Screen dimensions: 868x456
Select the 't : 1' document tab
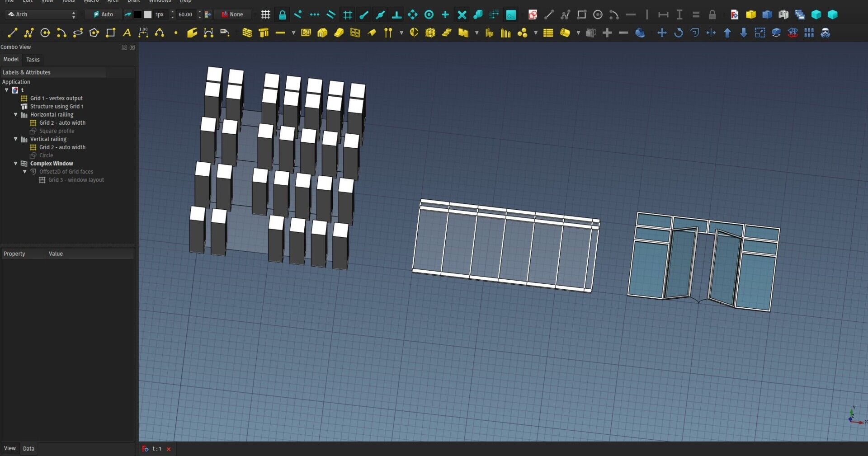tap(156, 449)
